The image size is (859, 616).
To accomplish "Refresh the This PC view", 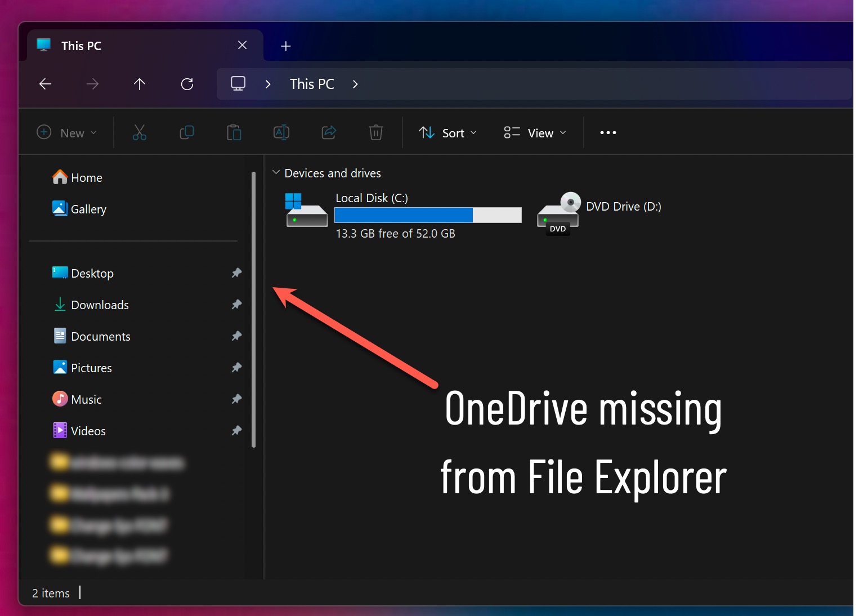I will point(187,84).
